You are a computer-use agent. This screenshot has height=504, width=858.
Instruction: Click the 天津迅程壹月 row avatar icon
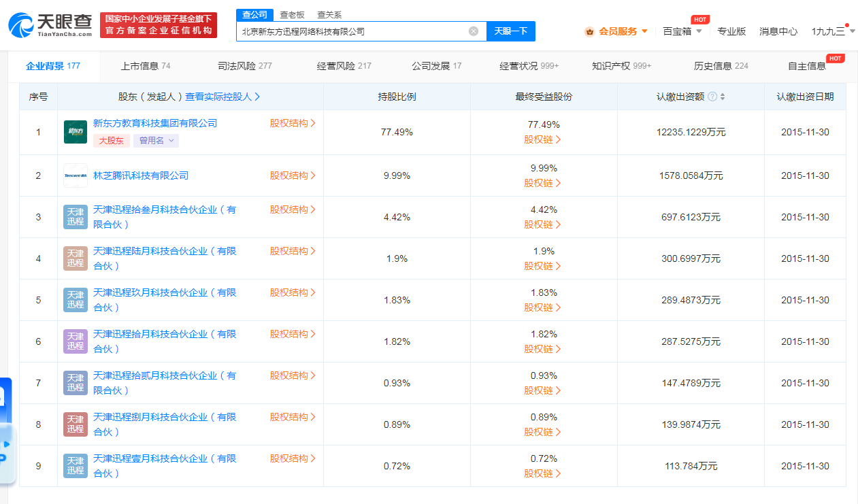(76, 466)
